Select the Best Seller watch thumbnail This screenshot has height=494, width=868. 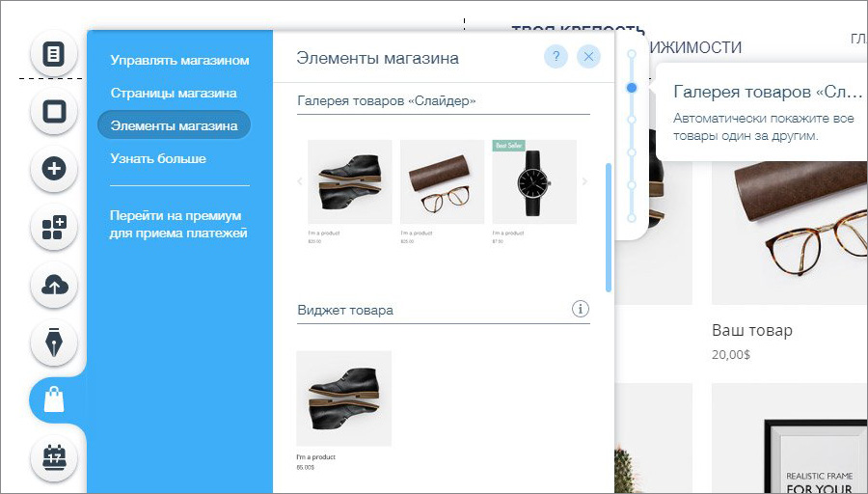click(x=534, y=181)
